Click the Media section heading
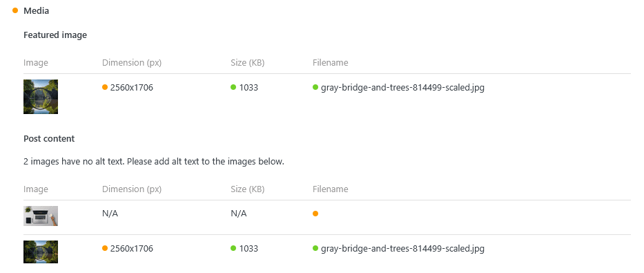 point(36,10)
